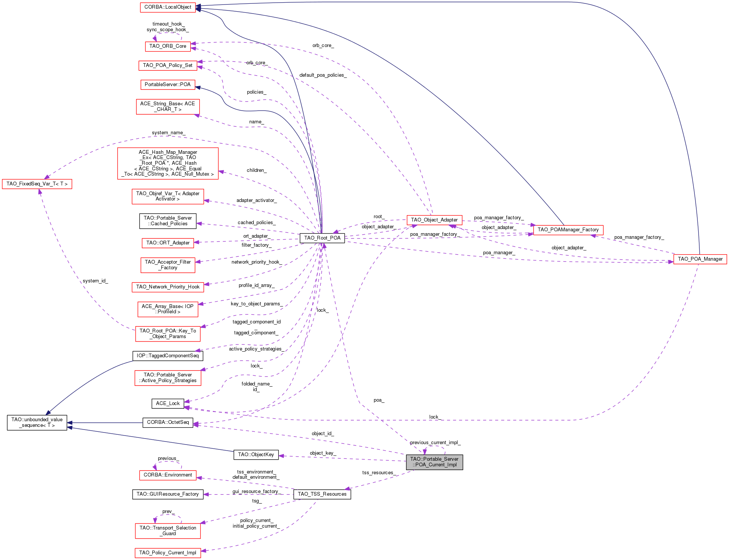Click the ACE_String_Base< ACE_CHAR_T > node
Image resolution: width=729 pixels, height=560 pixels.
click(168, 106)
